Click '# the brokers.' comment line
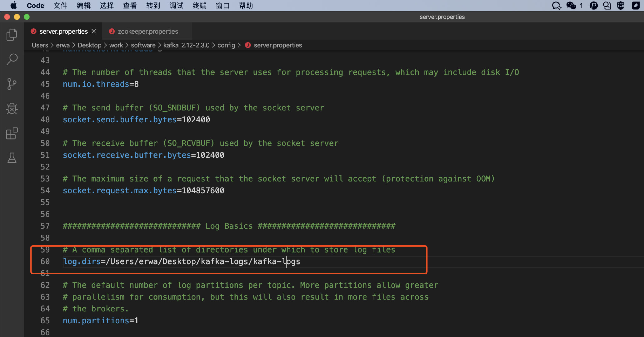 96,309
